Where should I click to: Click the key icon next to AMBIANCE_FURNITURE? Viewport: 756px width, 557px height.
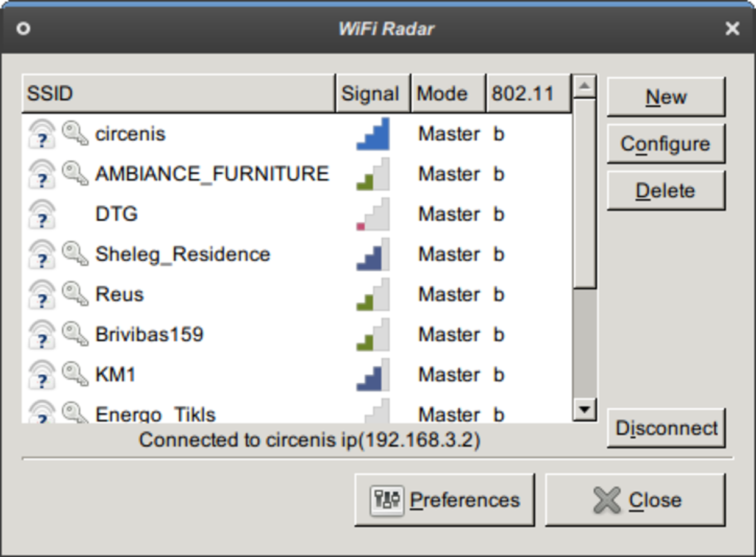tap(75, 174)
